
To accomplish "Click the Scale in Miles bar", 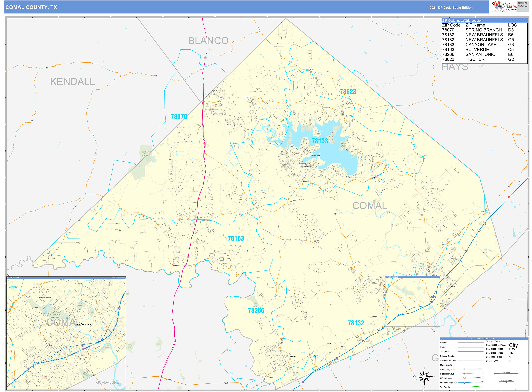I will (506, 374).
